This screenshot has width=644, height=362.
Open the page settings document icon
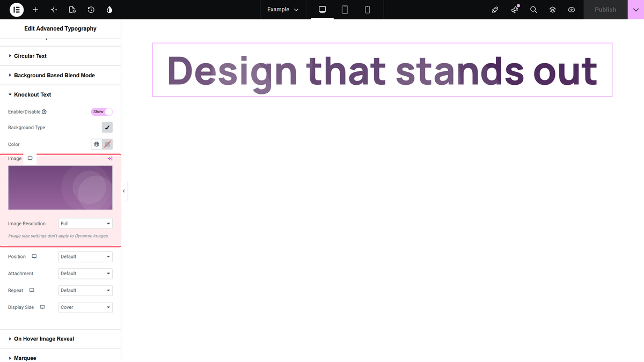pyautogui.click(x=72, y=10)
